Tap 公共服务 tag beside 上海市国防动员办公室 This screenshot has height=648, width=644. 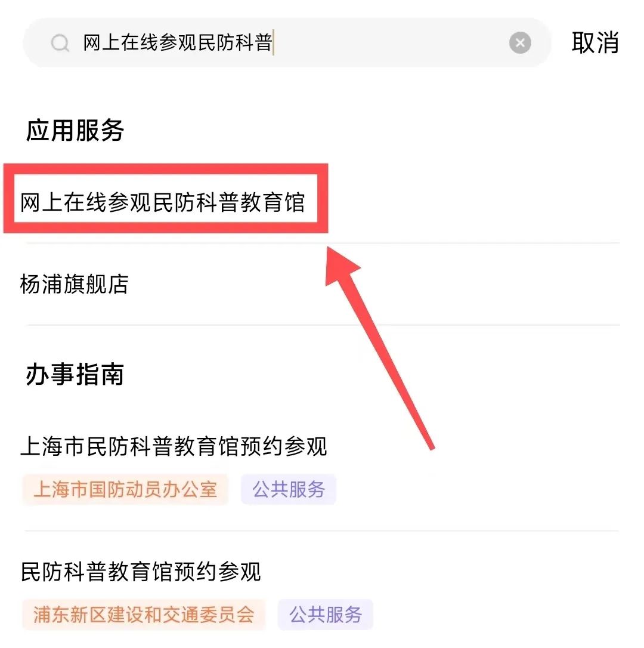[289, 490]
